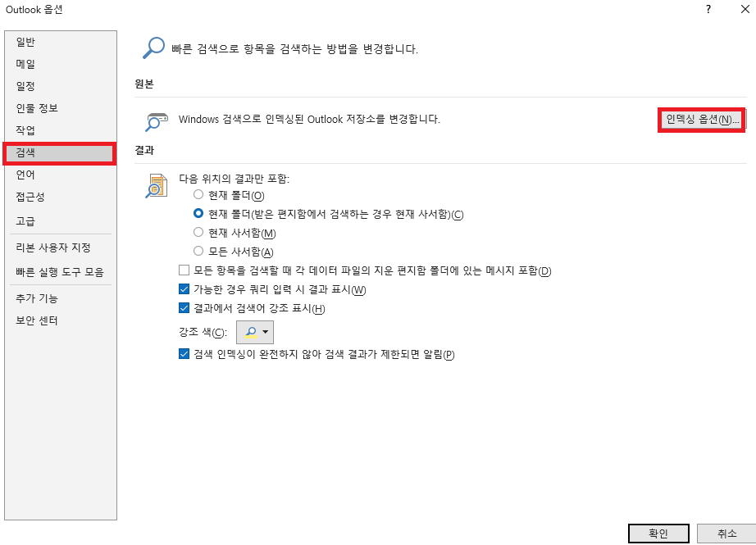Toggle 결과에서 검색어 강조 표시 checkbox

point(184,308)
